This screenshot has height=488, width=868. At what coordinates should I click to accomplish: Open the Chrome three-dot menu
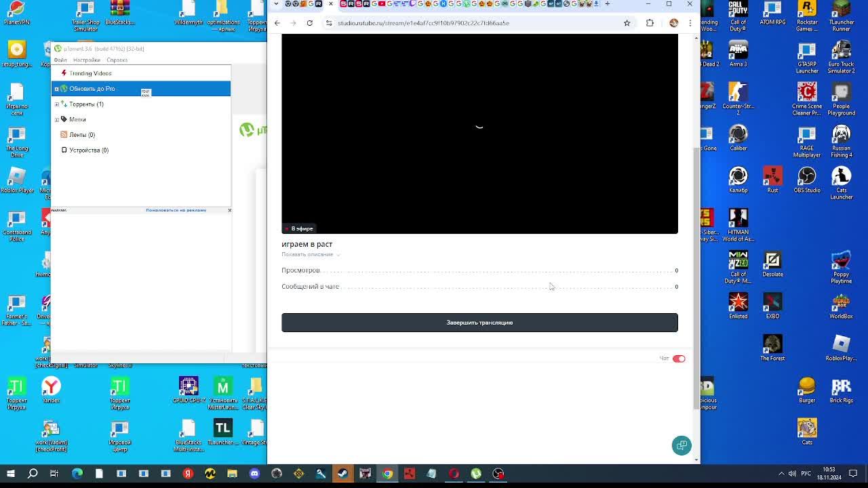click(690, 23)
